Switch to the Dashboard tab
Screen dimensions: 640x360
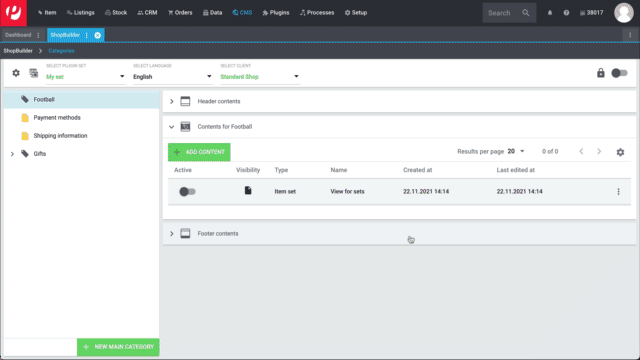point(18,35)
